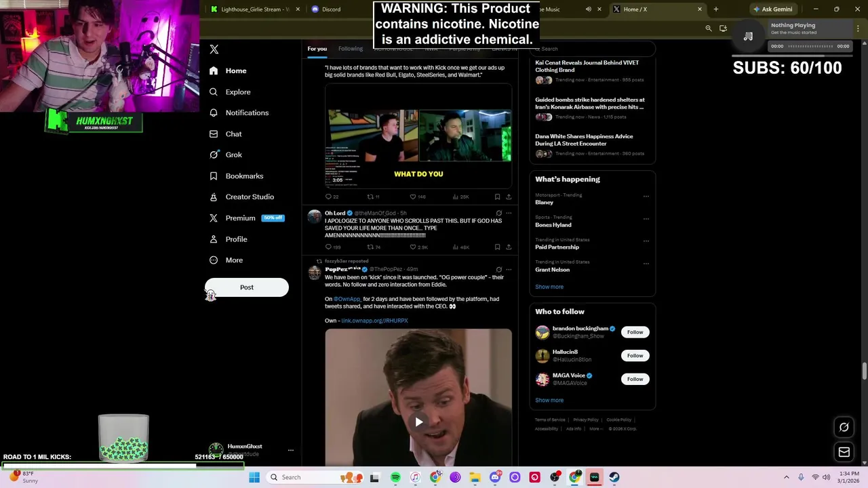Open the options for the Bones Hyland trend
Screen dimensions: 868x488
646,219
